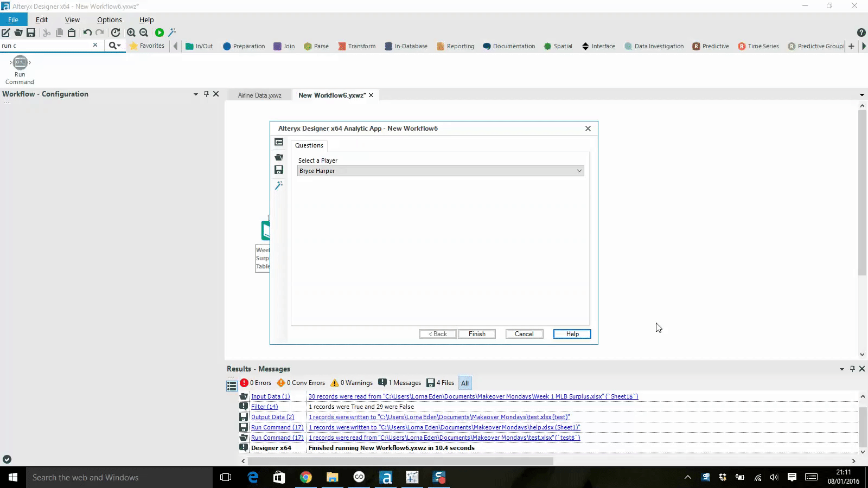868x488 pixels.
Task: Select the Questions tab in the app dialog
Action: tap(309, 145)
